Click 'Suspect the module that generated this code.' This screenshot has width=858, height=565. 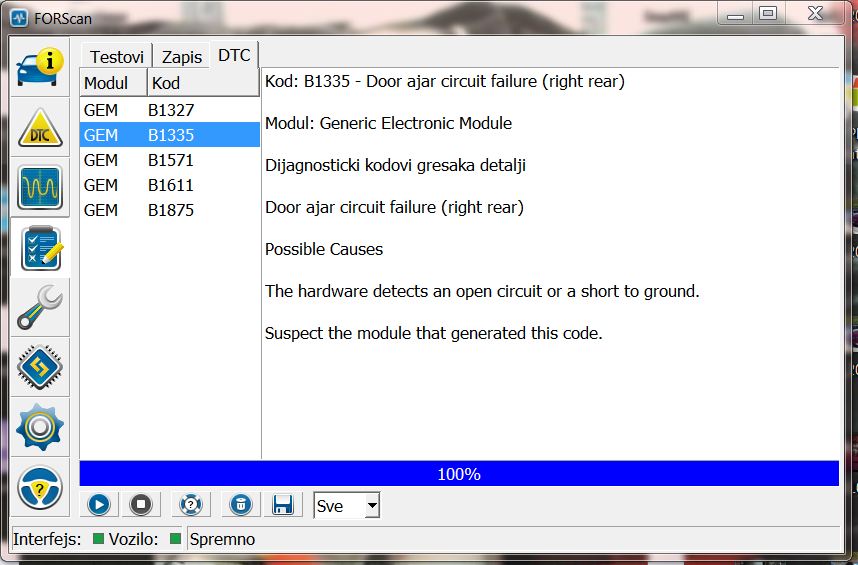click(433, 333)
